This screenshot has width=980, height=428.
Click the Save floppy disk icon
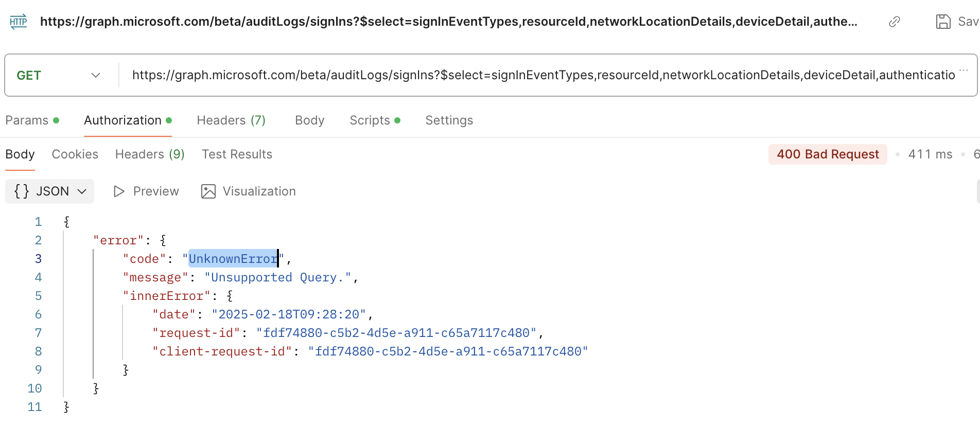tap(943, 22)
